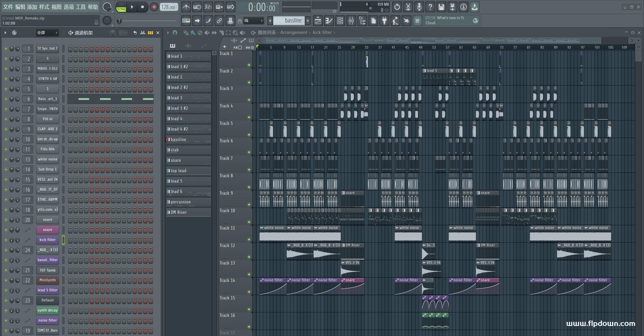Screen dimensions: 644x336
Task: Click the undo history icon
Action: (x=397, y=7)
